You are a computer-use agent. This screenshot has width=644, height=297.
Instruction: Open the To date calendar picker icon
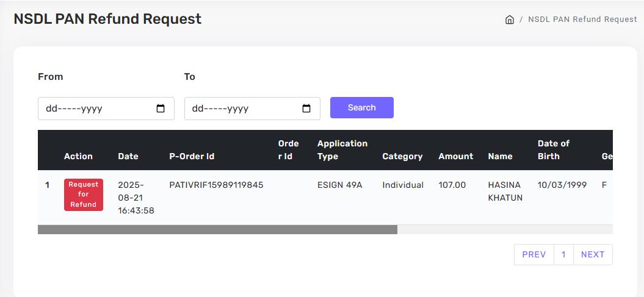306,109
